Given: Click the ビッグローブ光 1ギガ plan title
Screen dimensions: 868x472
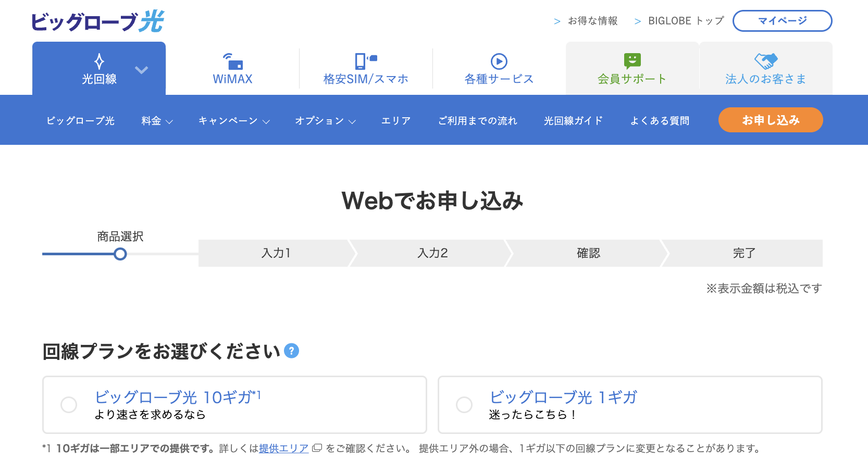Looking at the screenshot, I should pyautogui.click(x=563, y=397).
